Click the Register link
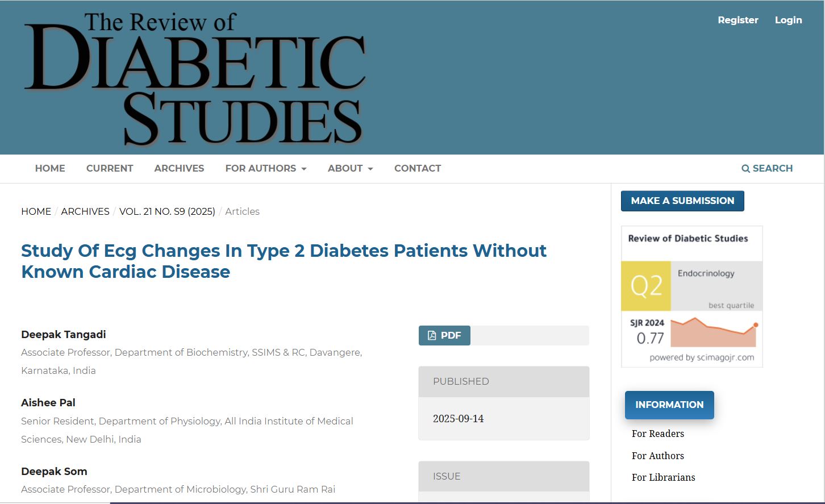 pos(738,20)
